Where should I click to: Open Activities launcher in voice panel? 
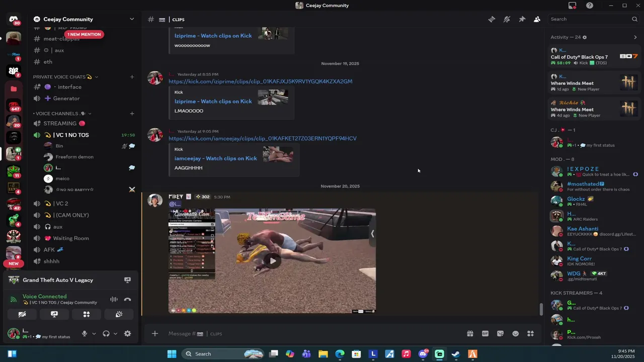(87, 314)
